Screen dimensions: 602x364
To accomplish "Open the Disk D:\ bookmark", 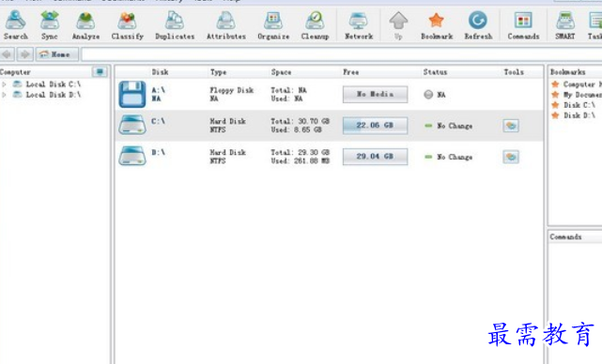I will tap(573, 115).
